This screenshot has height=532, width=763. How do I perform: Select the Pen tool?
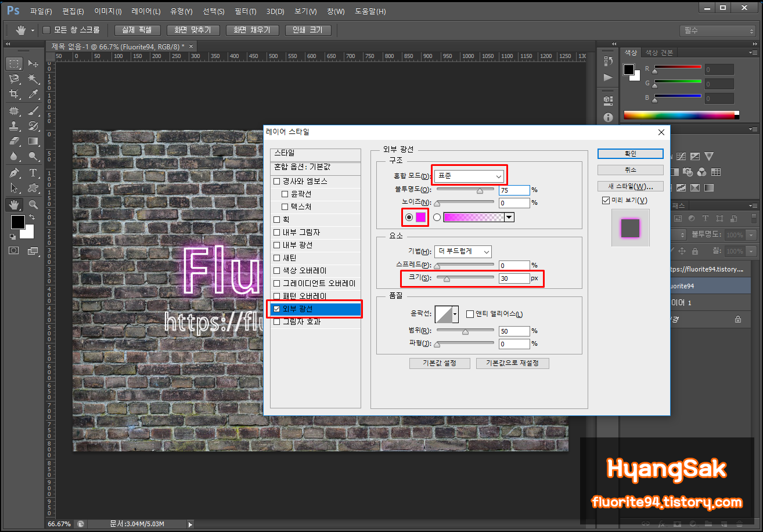click(15, 173)
